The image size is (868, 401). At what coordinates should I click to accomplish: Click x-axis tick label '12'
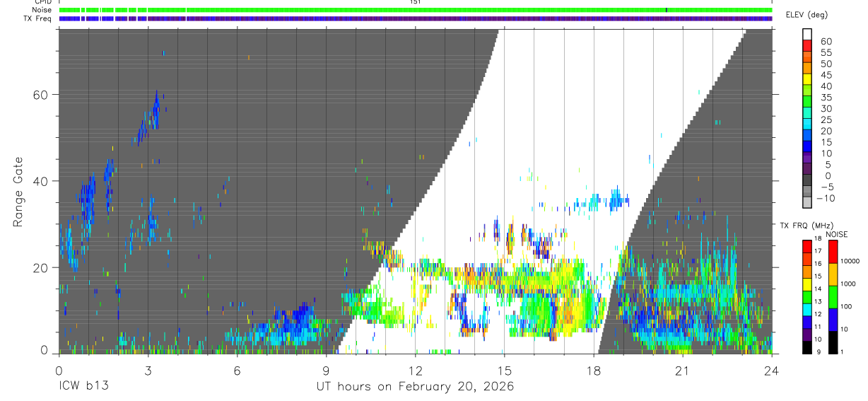pos(415,370)
